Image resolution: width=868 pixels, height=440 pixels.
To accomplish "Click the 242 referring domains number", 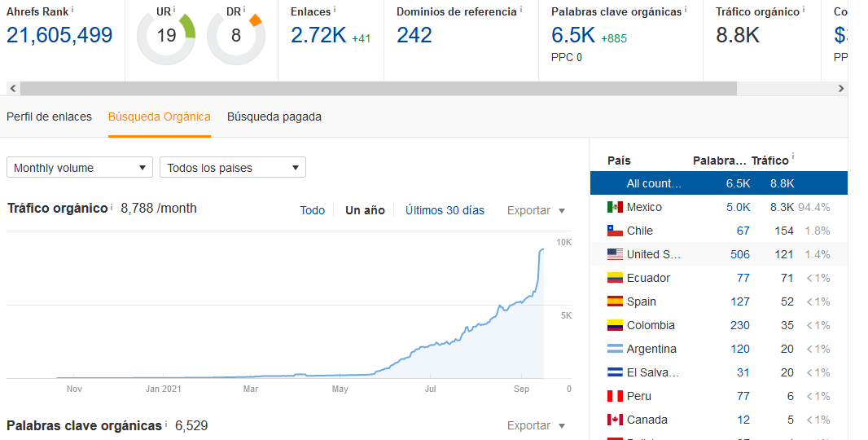I will [414, 35].
